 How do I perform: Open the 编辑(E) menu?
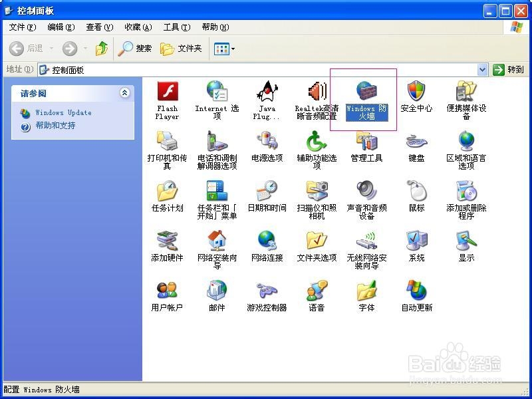pyautogui.click(x=61, y=27)
